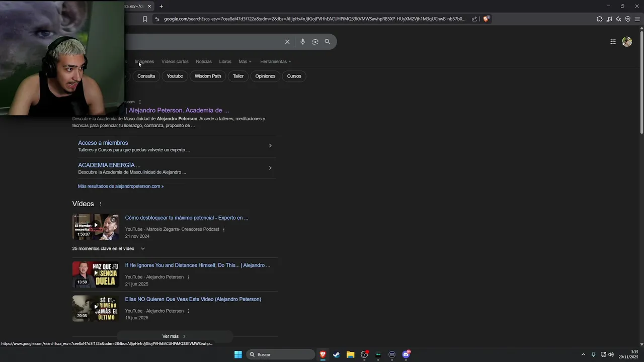This screenshot has width=644, height=362.
Task: Clear the search box with the X icon
Action: click(x=287, y=42)
